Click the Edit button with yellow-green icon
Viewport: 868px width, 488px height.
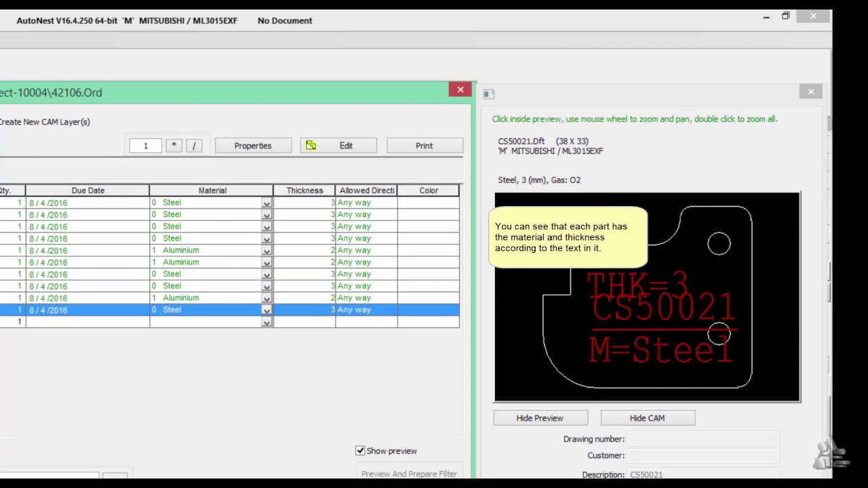pyautogui.click(x=338, y=146)
